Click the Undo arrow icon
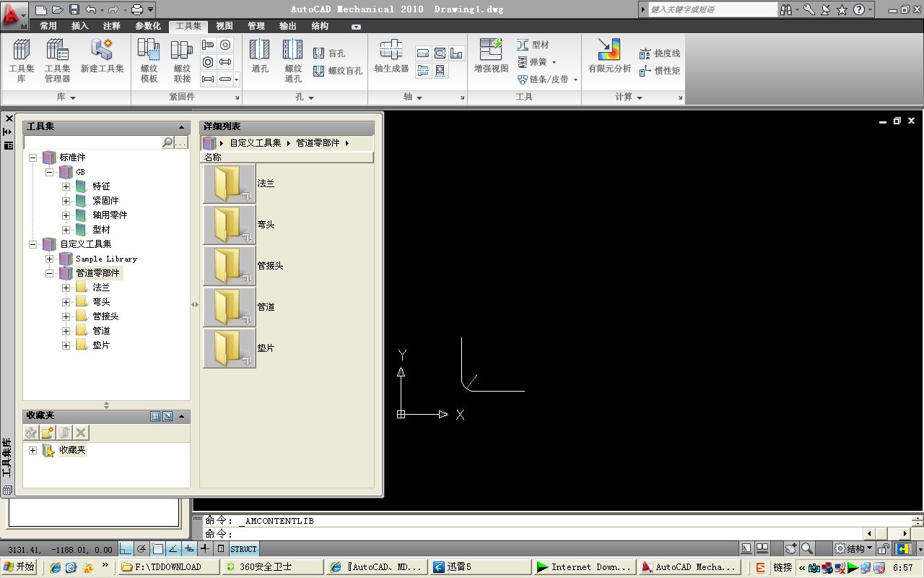 coord(90,9)
